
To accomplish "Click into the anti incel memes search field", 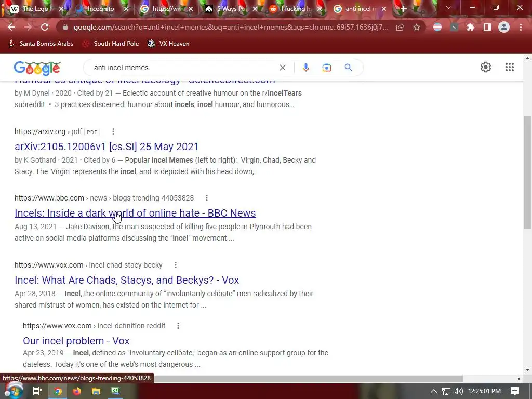I will (x=183, y=68).
